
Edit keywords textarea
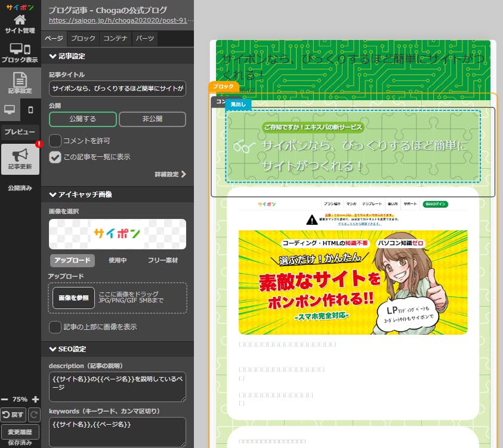118,432
